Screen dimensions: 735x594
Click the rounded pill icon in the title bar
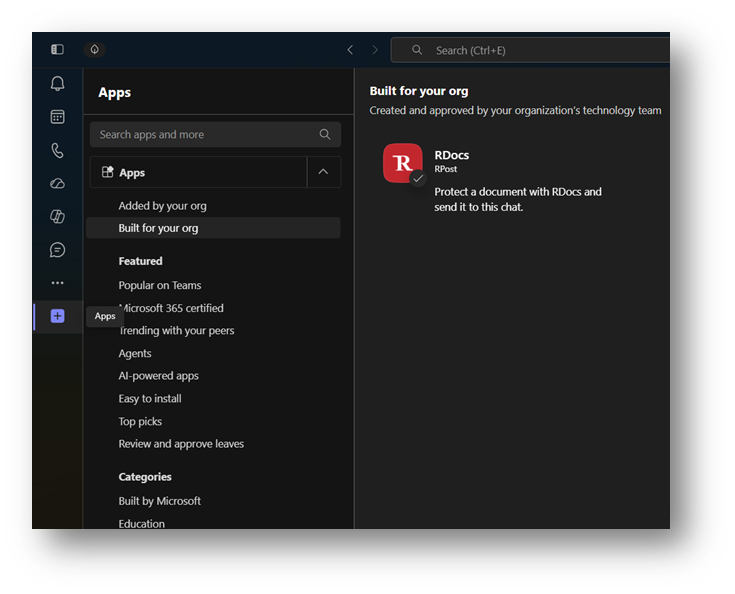pos(95,49)
